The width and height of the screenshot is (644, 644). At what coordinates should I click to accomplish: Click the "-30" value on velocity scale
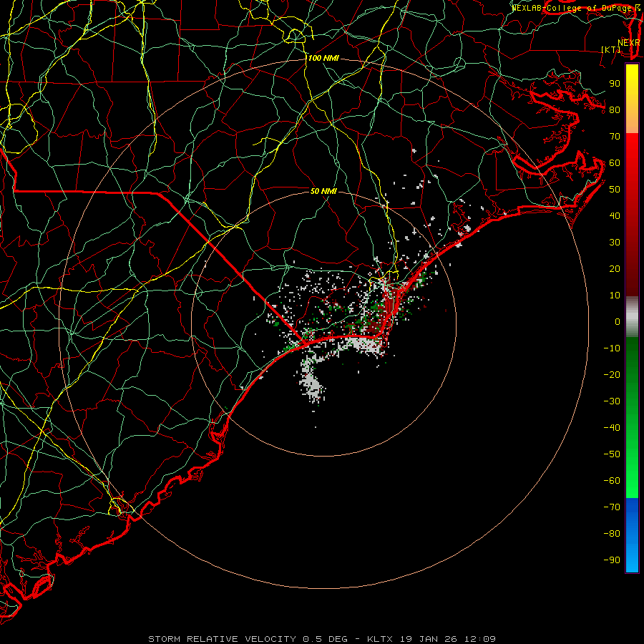[x=612, y=401]
